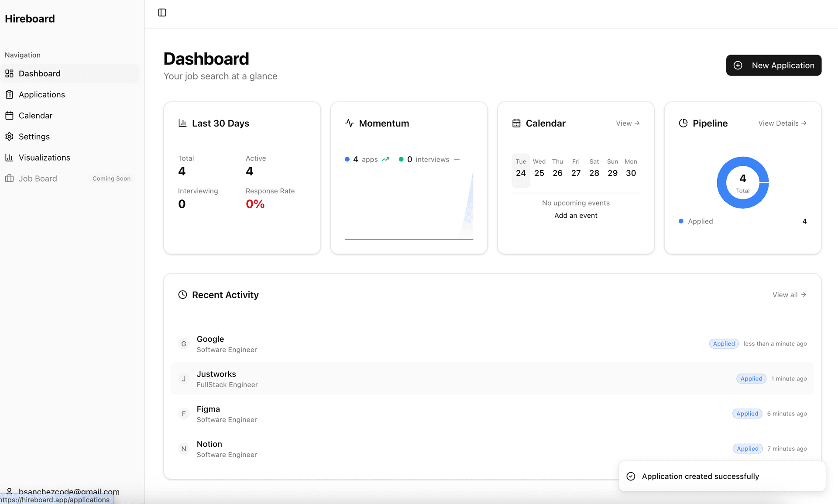Click the Job Board briefcase icon

tap(10, 178)
